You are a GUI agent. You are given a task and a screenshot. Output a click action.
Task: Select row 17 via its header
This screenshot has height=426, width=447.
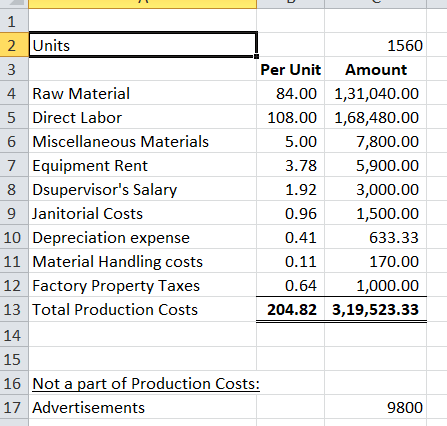pos(14,407)
